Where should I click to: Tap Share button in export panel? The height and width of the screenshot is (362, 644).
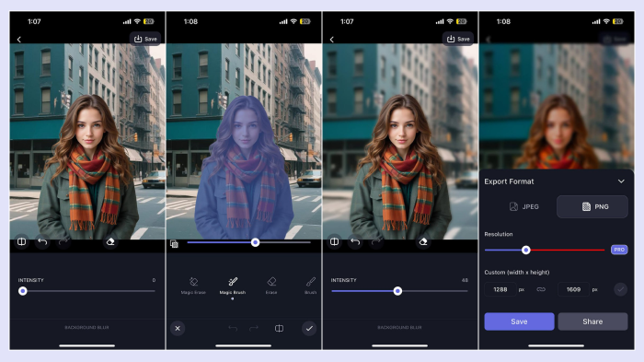[x=592, y=321]
